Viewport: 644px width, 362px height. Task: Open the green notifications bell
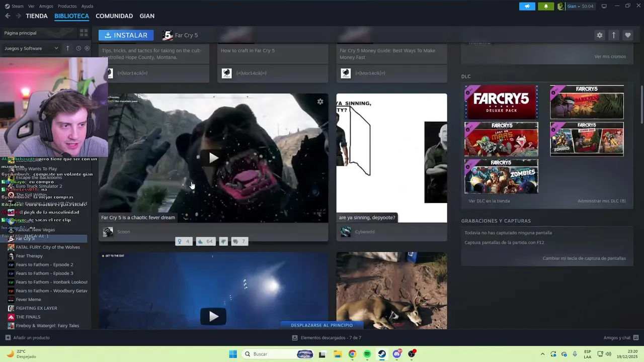click(546, 6)
